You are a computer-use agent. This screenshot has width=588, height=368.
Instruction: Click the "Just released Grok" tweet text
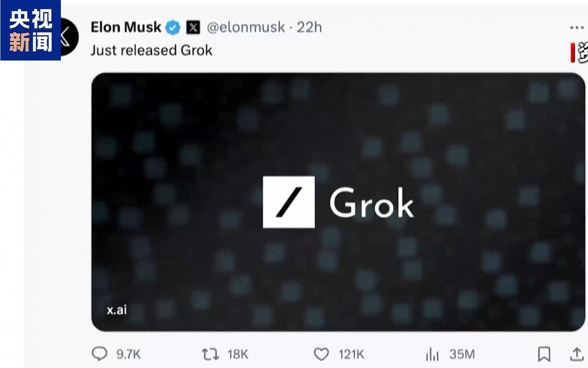[x=151, y=50]
